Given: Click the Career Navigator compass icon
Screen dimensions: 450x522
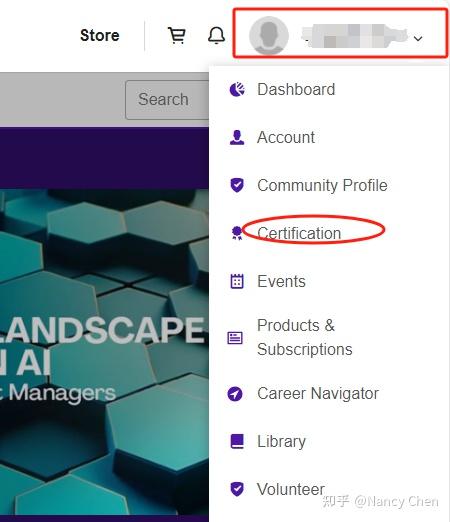Looking at the screenshot, I should 235,394.
